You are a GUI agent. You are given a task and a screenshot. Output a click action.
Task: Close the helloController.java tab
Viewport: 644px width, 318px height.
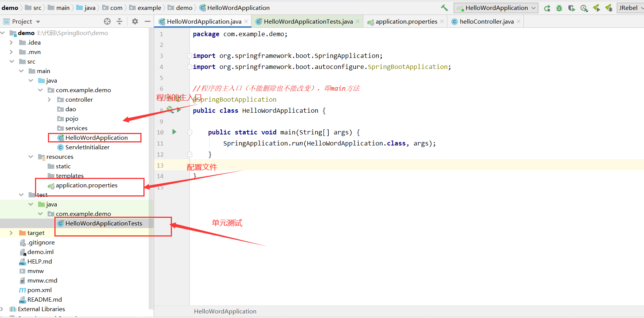[x=518, y=22]
